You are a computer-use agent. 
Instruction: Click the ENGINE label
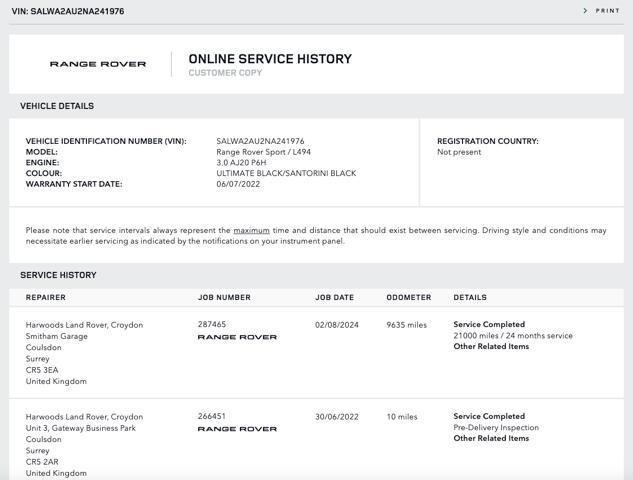coord(42,163)
